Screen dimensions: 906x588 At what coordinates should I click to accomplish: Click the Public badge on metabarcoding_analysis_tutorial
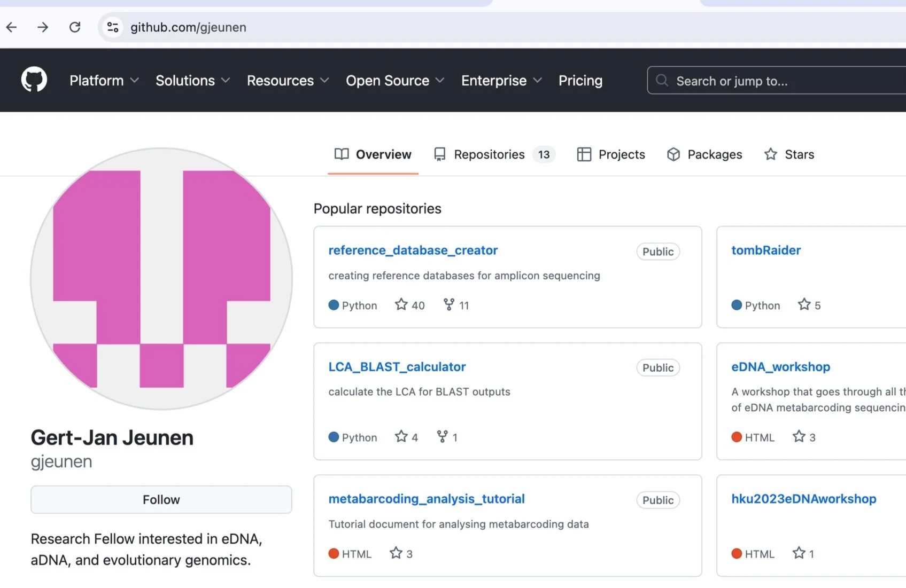[658, 500]
